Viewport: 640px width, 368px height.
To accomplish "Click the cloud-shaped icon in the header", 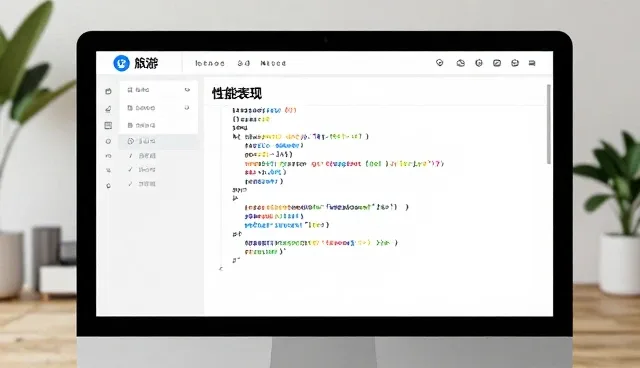I will tap(460, 63).
